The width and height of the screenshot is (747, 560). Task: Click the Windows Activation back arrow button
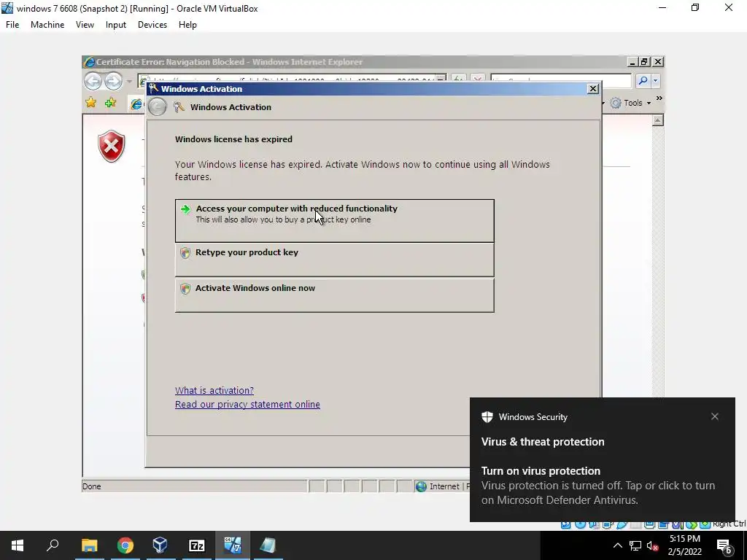coord(157,106)
